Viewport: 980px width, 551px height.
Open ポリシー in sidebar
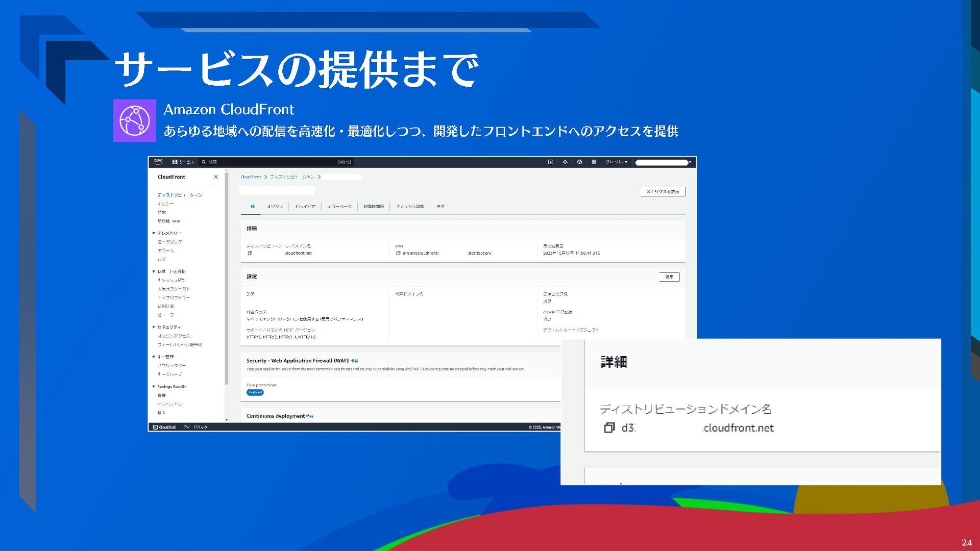tap(165, 204)
